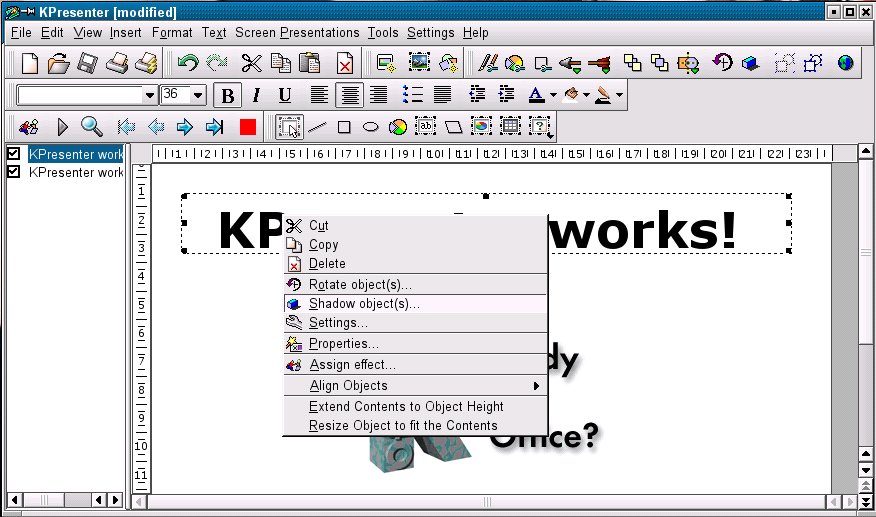
Task: Align text right
Action: pyautogui.click(x=378, y=95)
